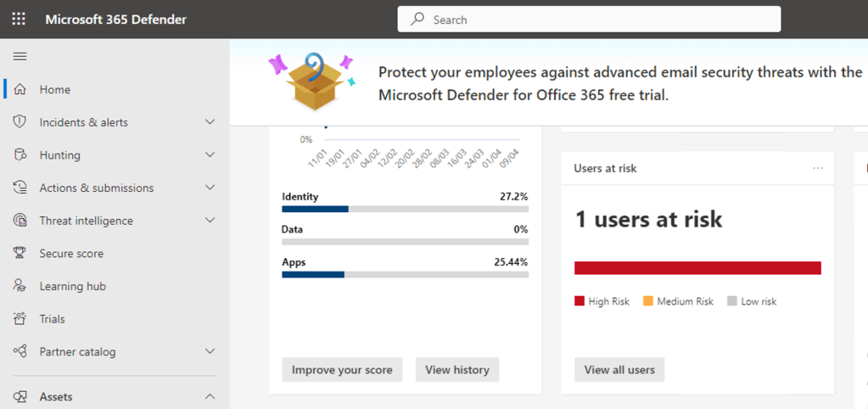Click the Hunting icon in sidebar
The image size is (868, 409).
[20, 155]
